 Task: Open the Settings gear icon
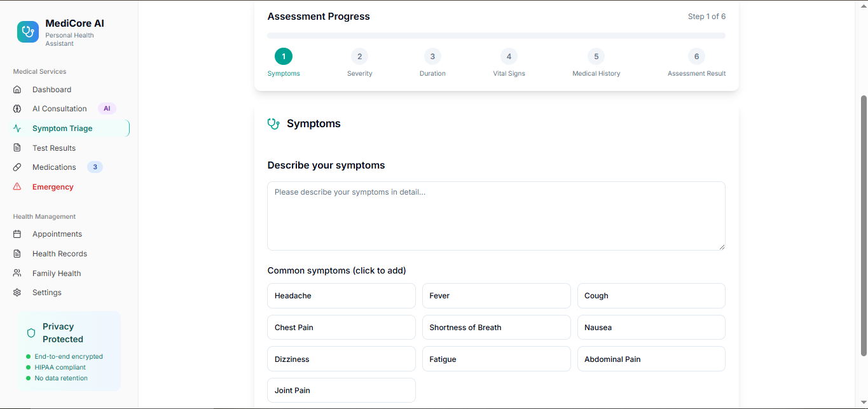pyautogui.click(x=17, y=293)
